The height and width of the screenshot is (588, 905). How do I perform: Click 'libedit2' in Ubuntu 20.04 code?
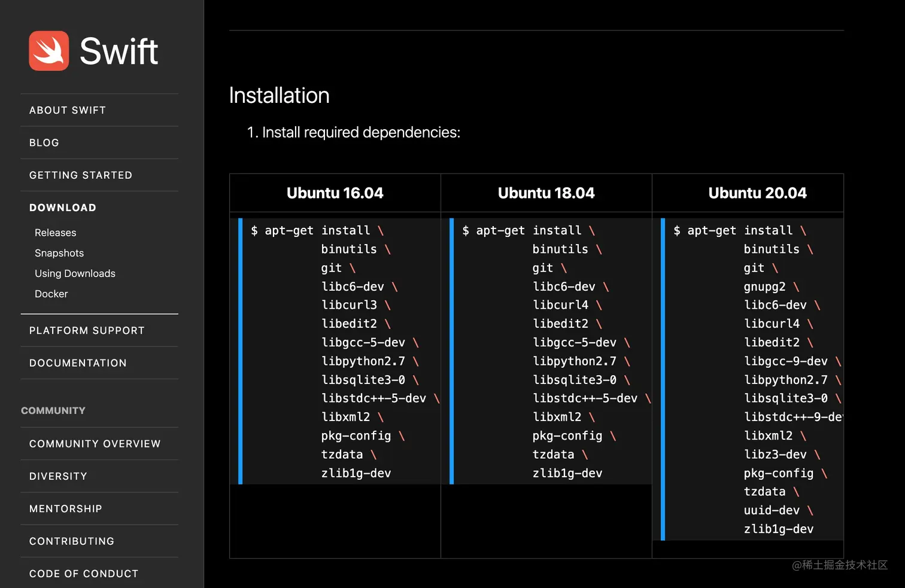click(772, 343)
